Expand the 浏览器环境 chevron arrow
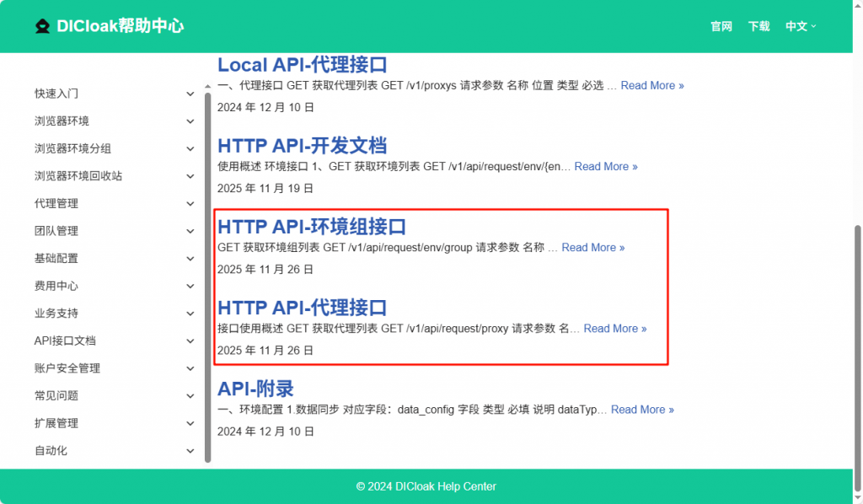The image size is (863, 504). pyautogui.click(x=190, y=121)
